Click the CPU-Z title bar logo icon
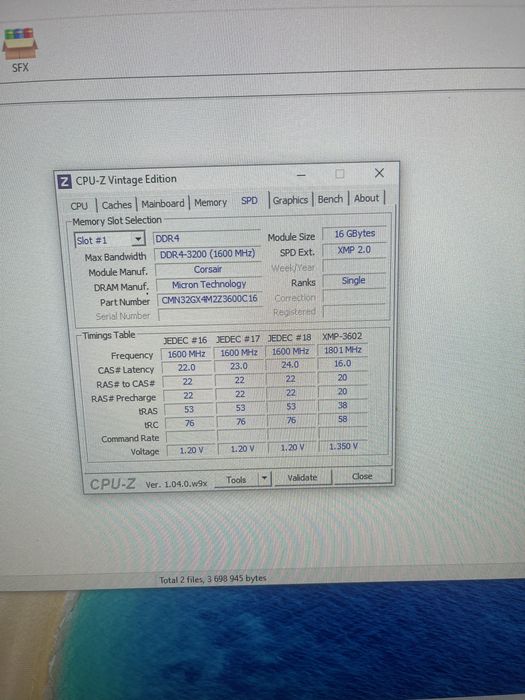The width and height of the screenshot is (525, 700). click(64, 181)
